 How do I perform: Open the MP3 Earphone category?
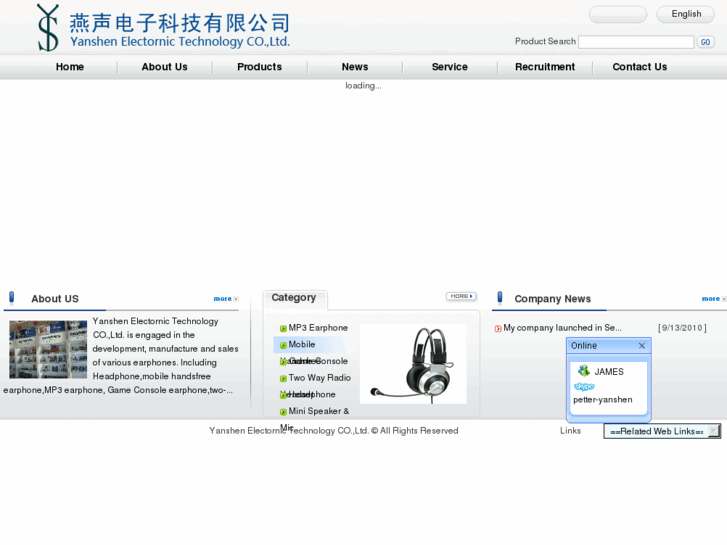pyautogui.click(x=318, y=327)
